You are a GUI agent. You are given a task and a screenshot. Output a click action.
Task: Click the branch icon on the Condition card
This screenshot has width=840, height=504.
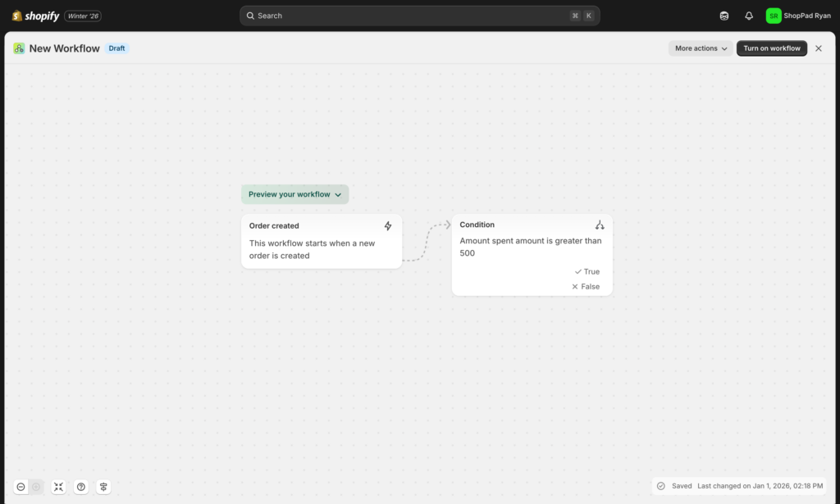coord(600,224)
